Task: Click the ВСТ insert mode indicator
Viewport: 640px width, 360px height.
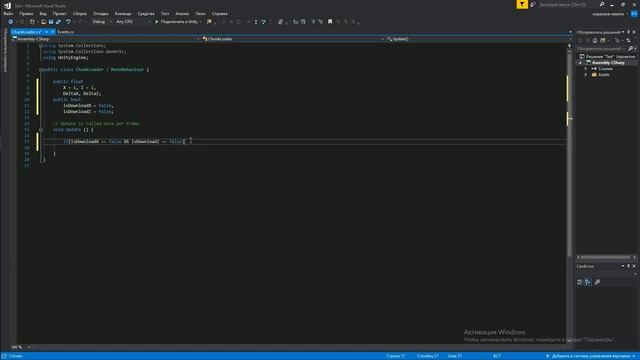Action: pos(497,356)
